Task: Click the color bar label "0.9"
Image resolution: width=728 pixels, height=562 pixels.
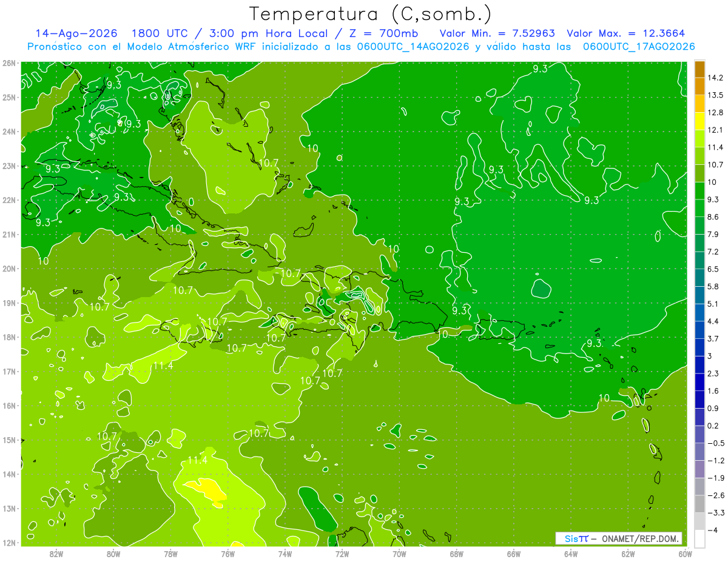Action: (x=713, y=408)
